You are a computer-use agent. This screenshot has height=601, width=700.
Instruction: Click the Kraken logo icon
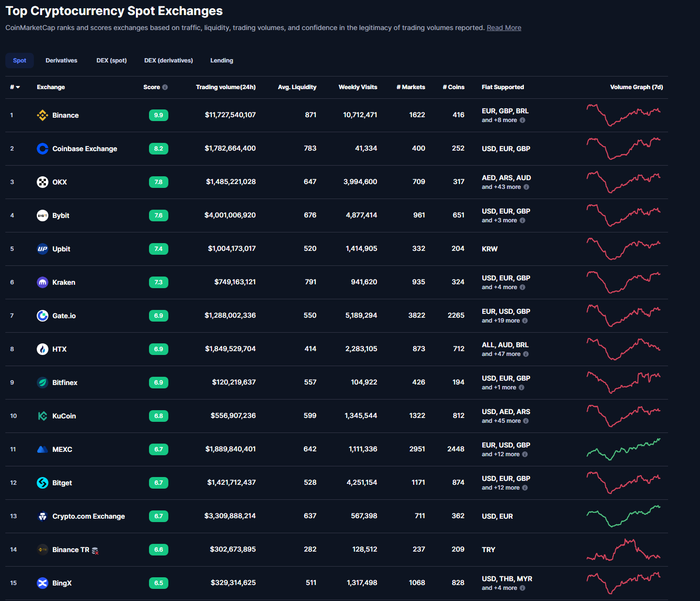pos(42,282)
